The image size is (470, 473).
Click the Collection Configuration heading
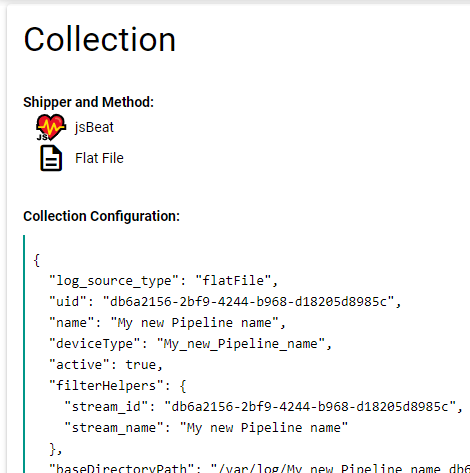tap(101, 216)
